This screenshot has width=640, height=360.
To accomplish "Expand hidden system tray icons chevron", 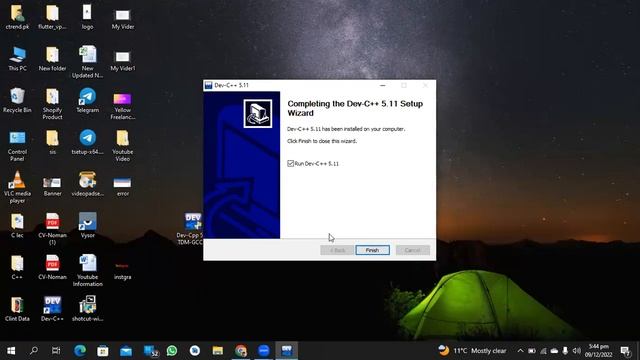I will 520,351.
